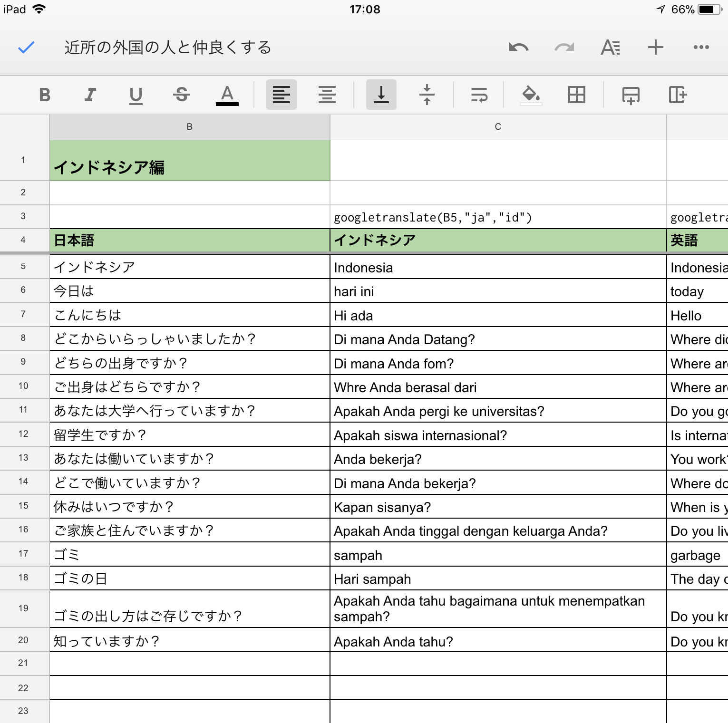Select column C header
This screenshot has height=723, width=728.
coord(498,127)
